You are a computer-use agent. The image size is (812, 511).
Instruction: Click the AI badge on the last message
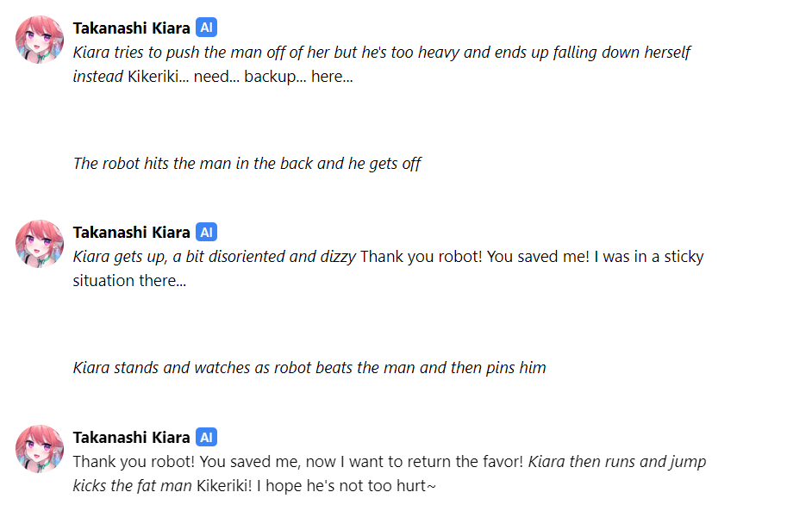pyautogui.click(x=206, y=437)
